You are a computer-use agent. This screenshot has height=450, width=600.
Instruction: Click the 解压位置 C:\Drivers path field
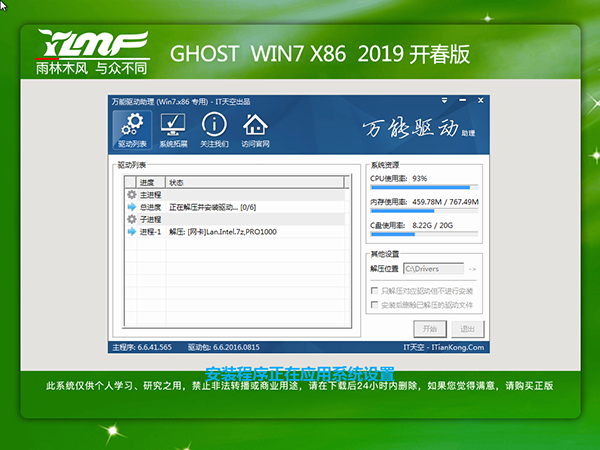[x=434, y=269]
